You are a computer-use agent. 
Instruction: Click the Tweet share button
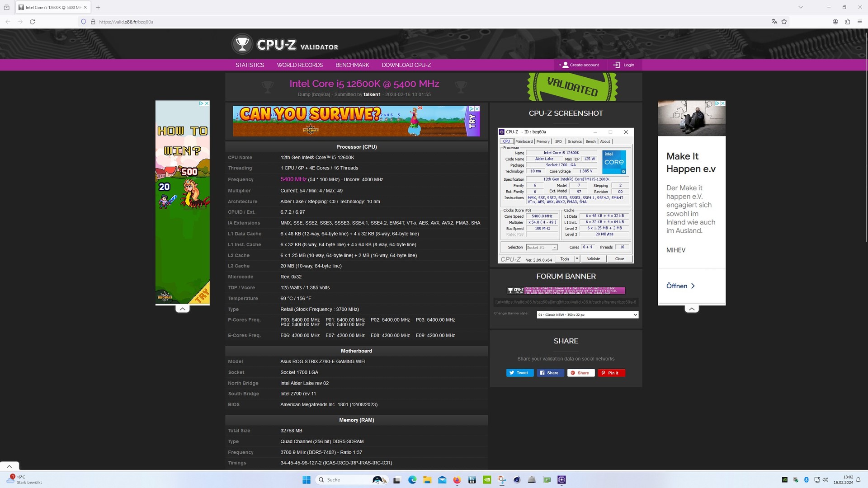(520, 373)
